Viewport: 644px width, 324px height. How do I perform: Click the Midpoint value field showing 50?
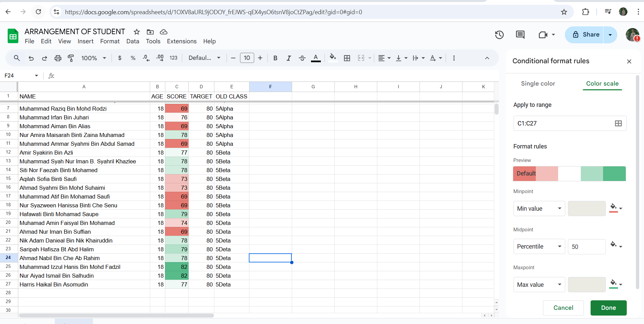click(x=586, y=247)
